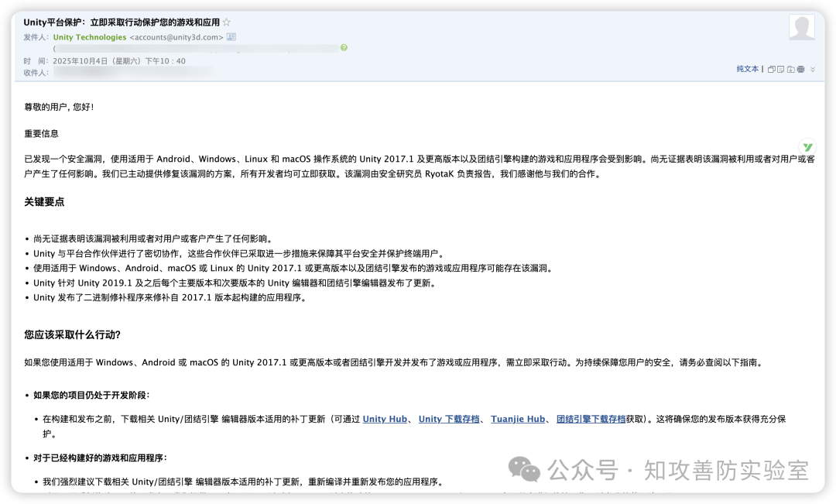Click the save-to-folder download icon
The image size is (836, 504).
(x=790, y=70)
